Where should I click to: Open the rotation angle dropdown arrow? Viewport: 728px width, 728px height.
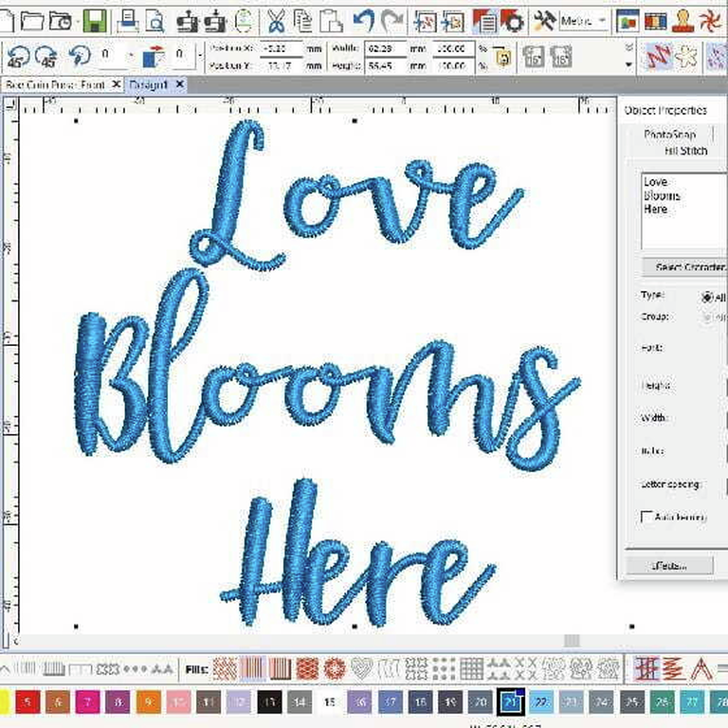click(130, 57)
